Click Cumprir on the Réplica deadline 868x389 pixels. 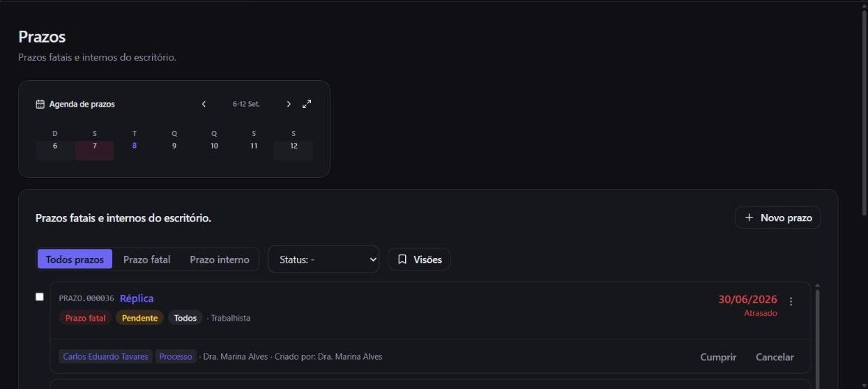click(718, 357)
